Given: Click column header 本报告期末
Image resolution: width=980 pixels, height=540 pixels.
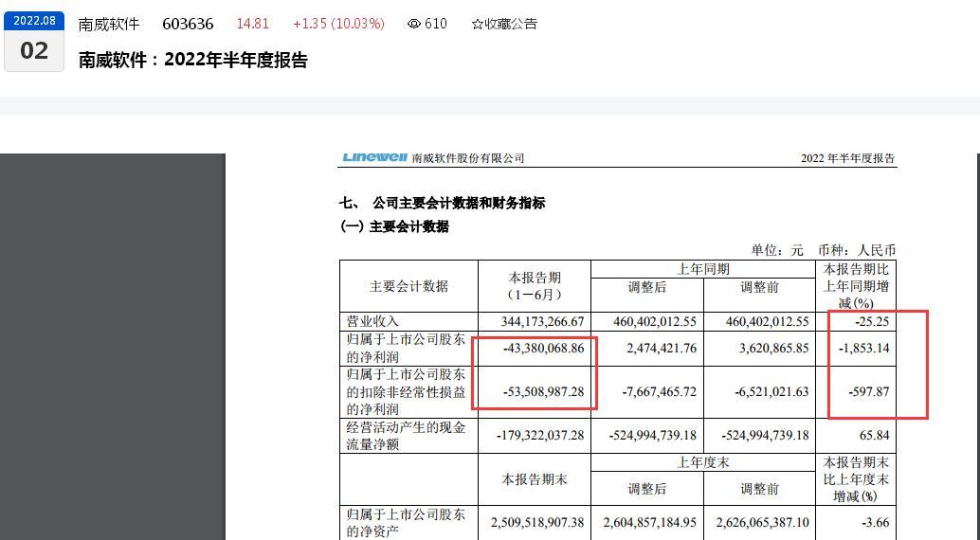Looking at the screenshot, I should 535,479.
